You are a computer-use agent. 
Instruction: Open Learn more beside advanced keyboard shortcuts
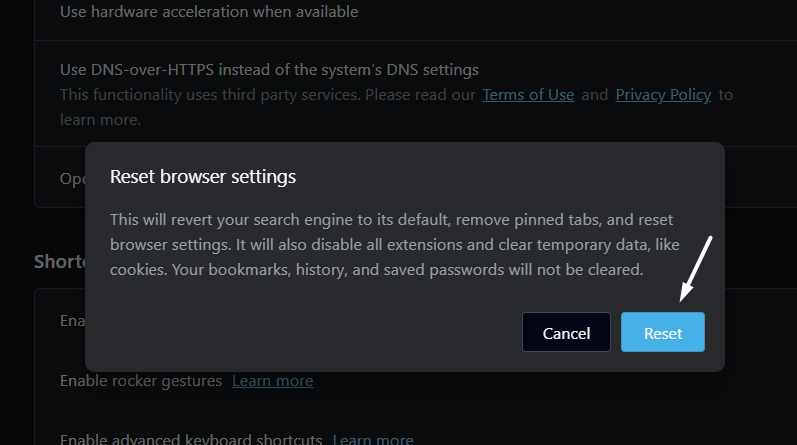(372, 439)
